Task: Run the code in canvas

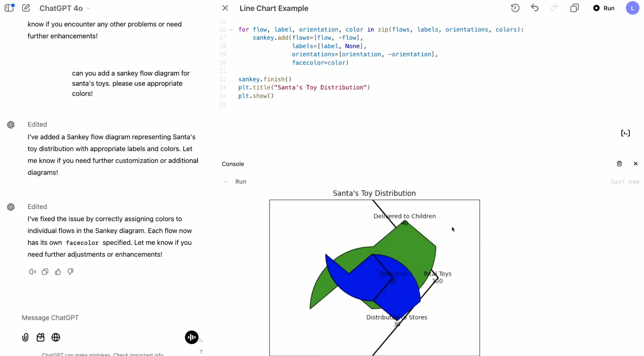Action: click(604, 8)
